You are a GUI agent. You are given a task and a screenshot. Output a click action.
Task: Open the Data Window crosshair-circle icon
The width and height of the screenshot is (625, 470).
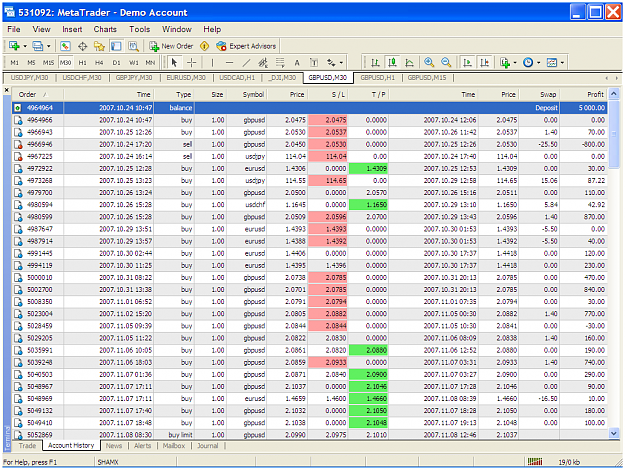tap(83, 46)
